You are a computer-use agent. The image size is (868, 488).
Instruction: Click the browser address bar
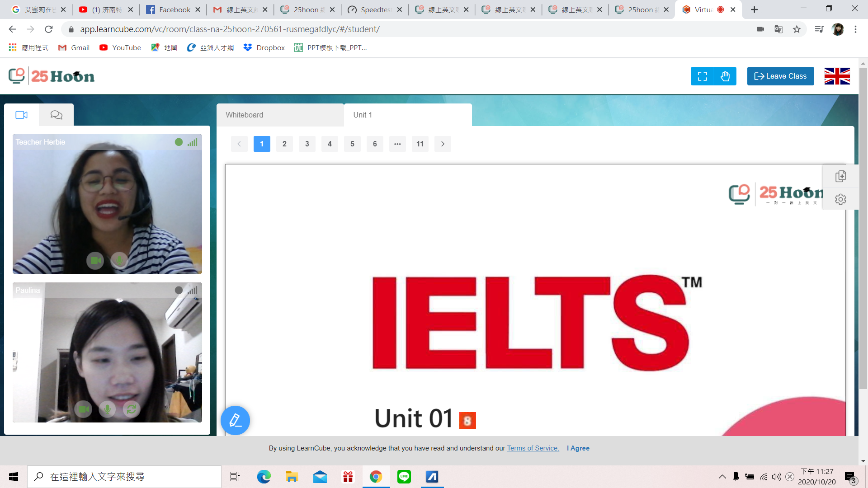pyautogui.click(x=407, y=29)
